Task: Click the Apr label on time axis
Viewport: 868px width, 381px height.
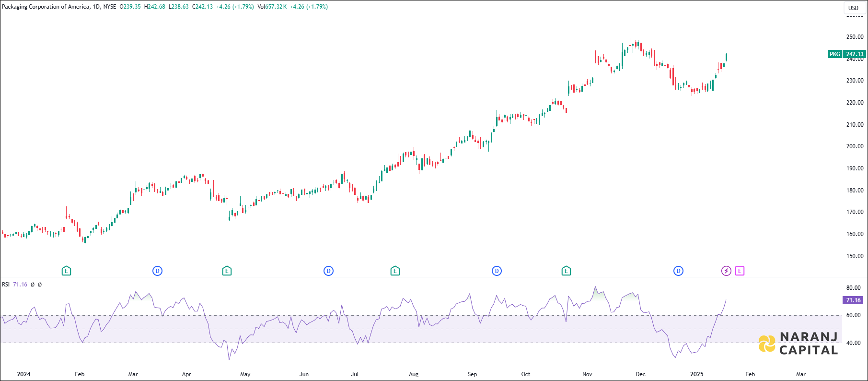Action: [186, 374]
